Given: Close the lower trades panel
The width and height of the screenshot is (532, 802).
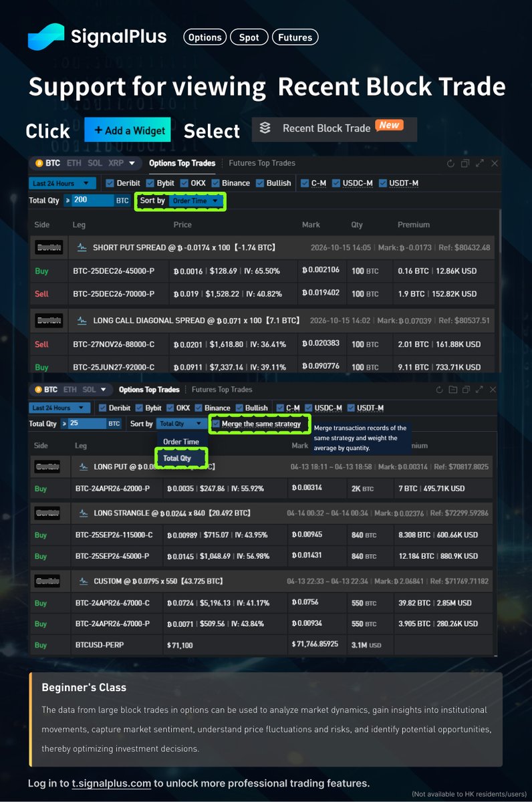Looking at the screenshot, I should point(493,390).
